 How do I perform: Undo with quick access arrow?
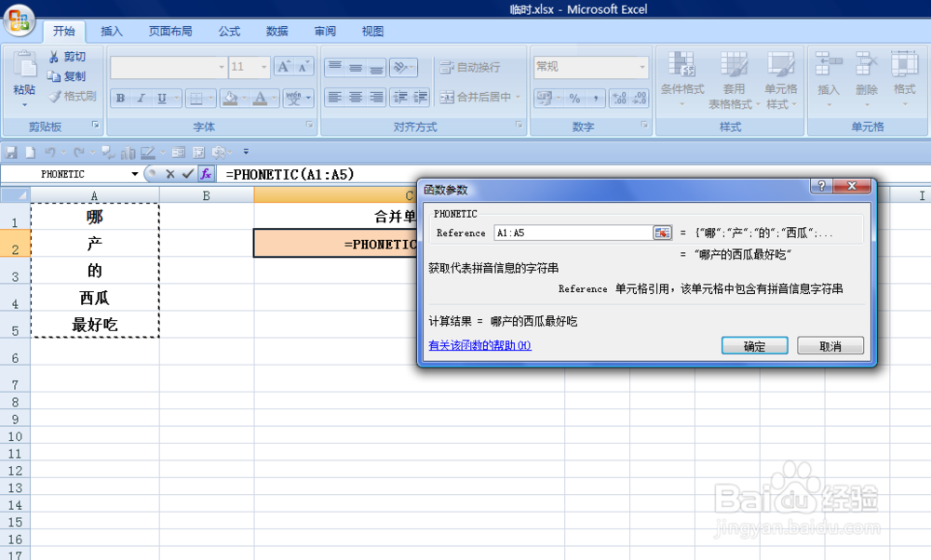tap(50, 153)
